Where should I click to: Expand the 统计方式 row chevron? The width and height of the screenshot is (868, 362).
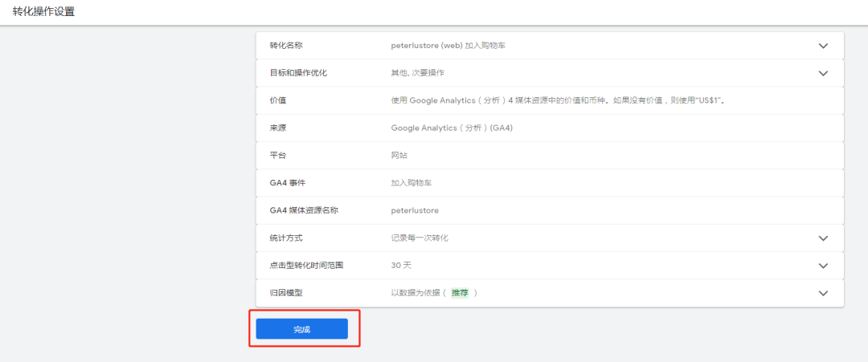823,238
